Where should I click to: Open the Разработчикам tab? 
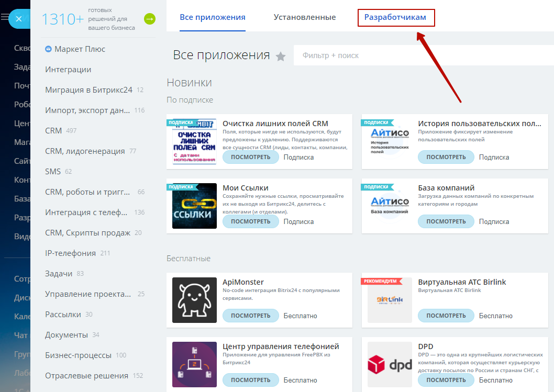click(395, 17)
